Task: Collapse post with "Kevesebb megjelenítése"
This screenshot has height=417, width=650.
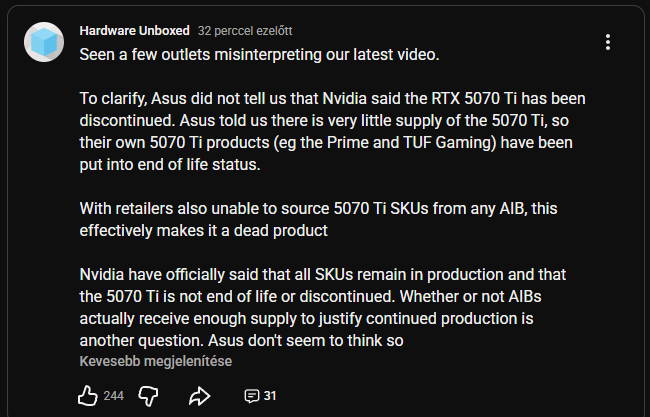Action: 156,362
